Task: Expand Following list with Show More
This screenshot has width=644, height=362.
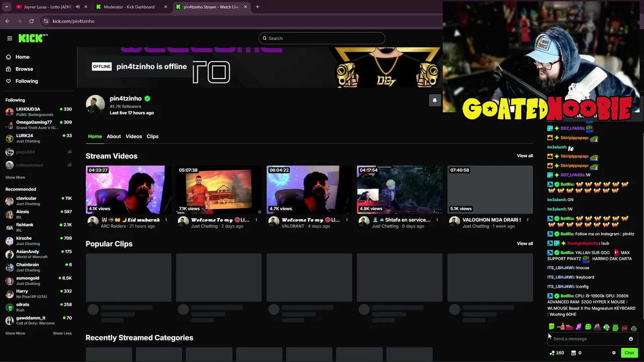Action: [15, 177]
